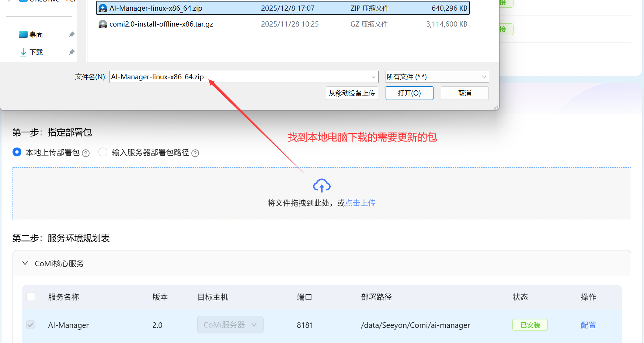Viewport: 644px width, 343px height.
Task: Click the ZIP 压缩文件 type cell
Action: 370,8
